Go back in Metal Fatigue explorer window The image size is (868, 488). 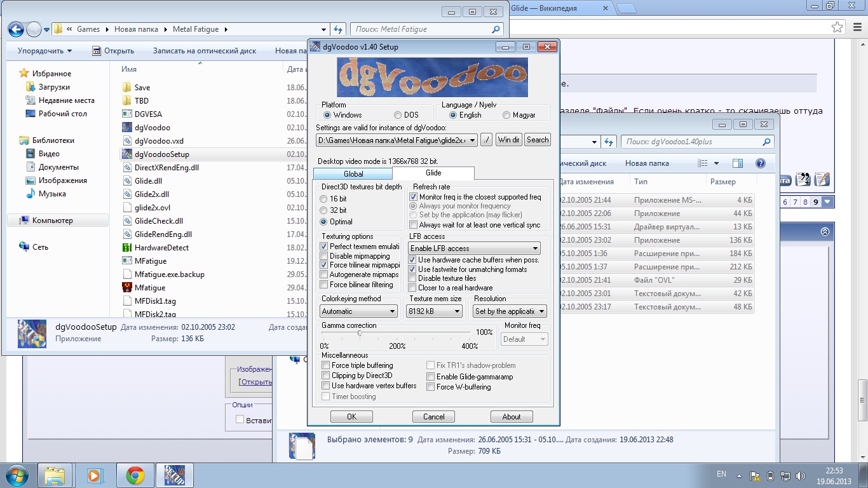click(16, 29)
